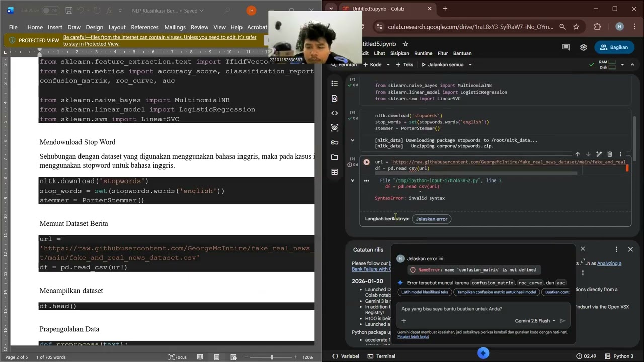This screenshot has width=644, height=362.
Task: Click Gemini prompt input field
Action: click(483, 309)
